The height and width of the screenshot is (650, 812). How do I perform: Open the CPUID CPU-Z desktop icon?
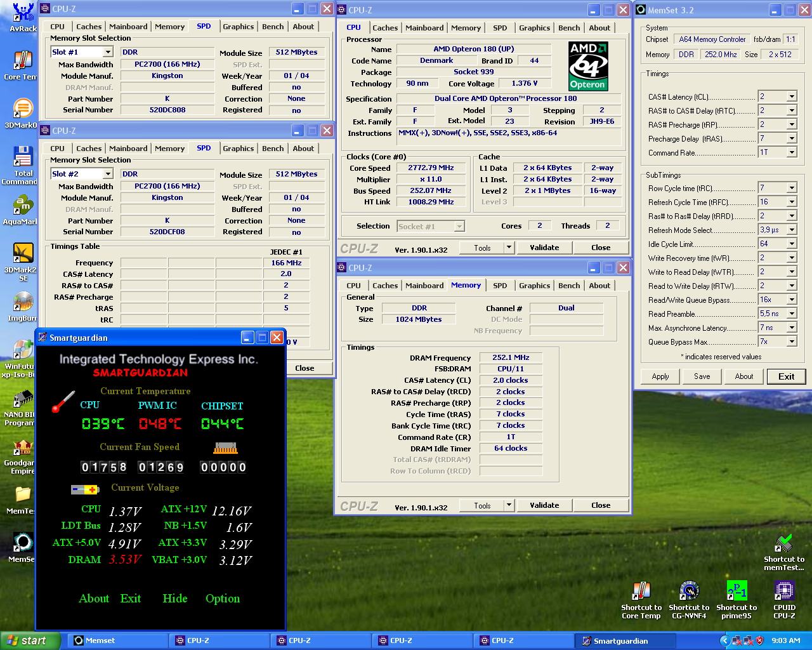[784, 600]
